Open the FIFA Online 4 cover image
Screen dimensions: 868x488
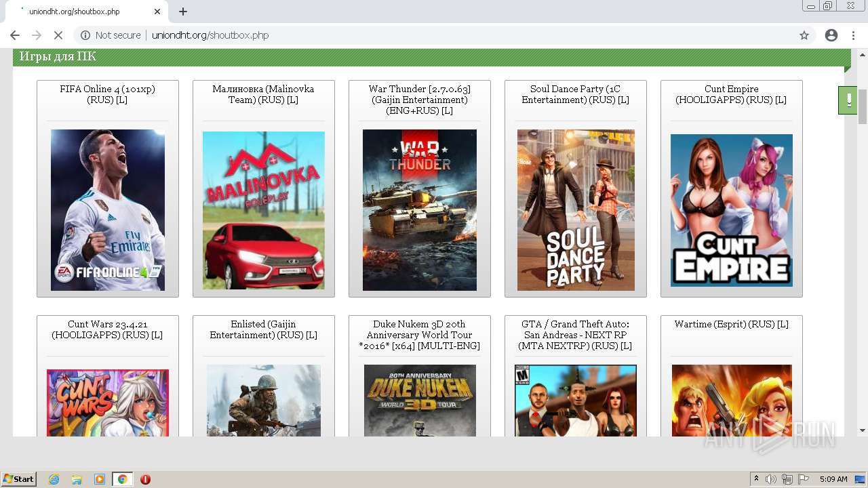pyautogui.click(x=108, y=210)
